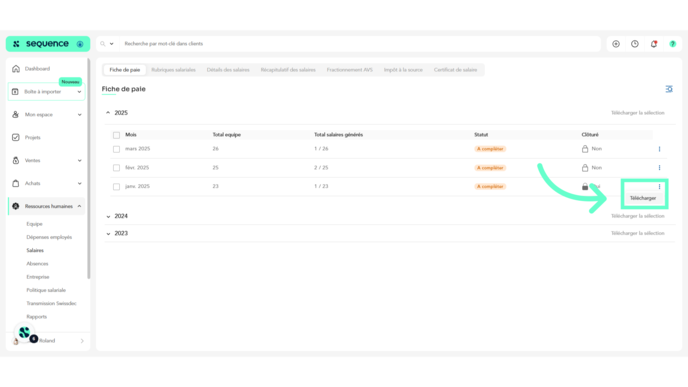688x387 pixels.
Task: Switch to the Certificat de salaire tab
Action: [455, 70]
